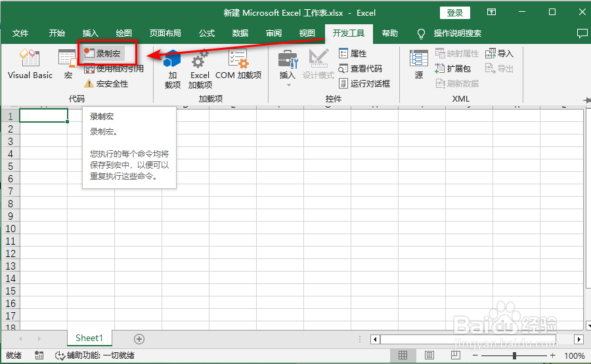Click status bar macro record icon
591x364 pixels.
point(39,355)
